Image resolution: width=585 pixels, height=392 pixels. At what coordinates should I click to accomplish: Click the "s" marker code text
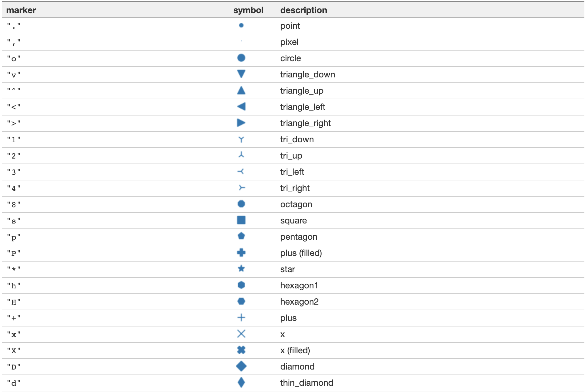point(14,220)
